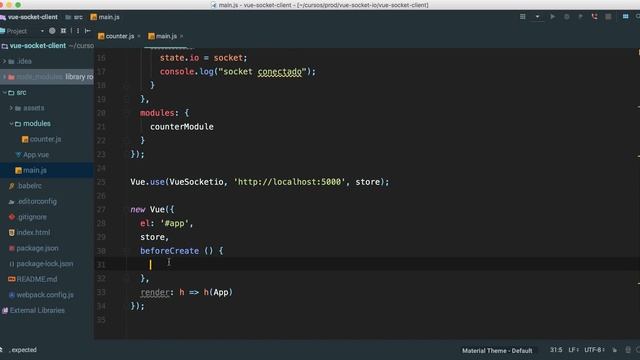Click the Debug toolbar icon

click(567, 17)
